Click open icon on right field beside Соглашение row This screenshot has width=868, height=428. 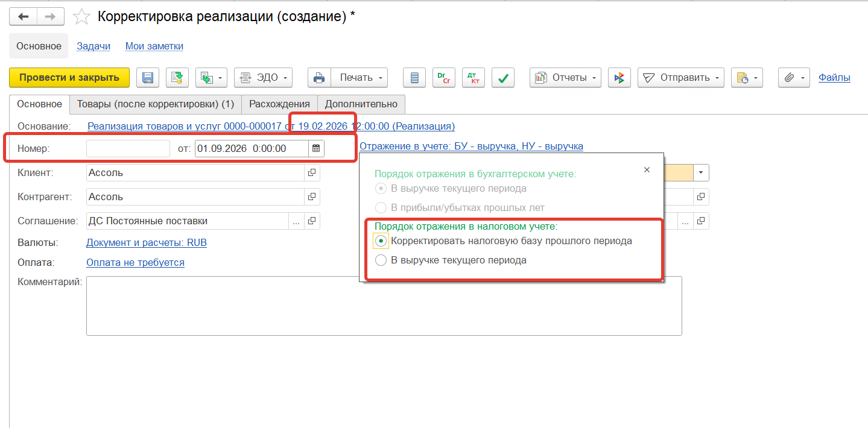click(701, 221)
